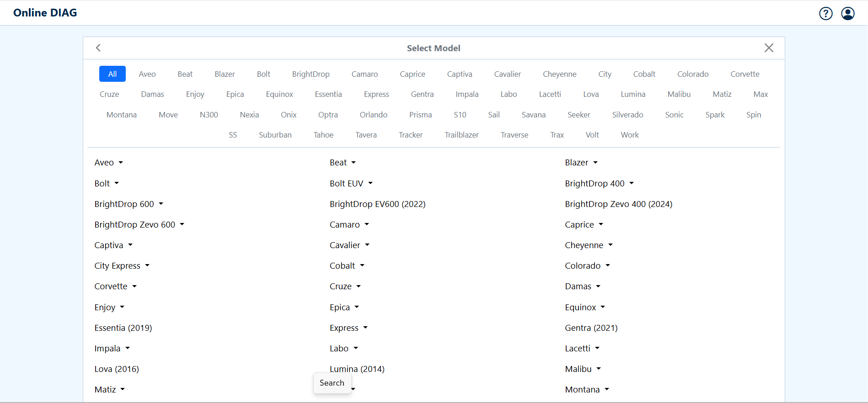Expand the Blazer model dropdown
This screenshot has height=403, width=868.
[x=581, y=163]
